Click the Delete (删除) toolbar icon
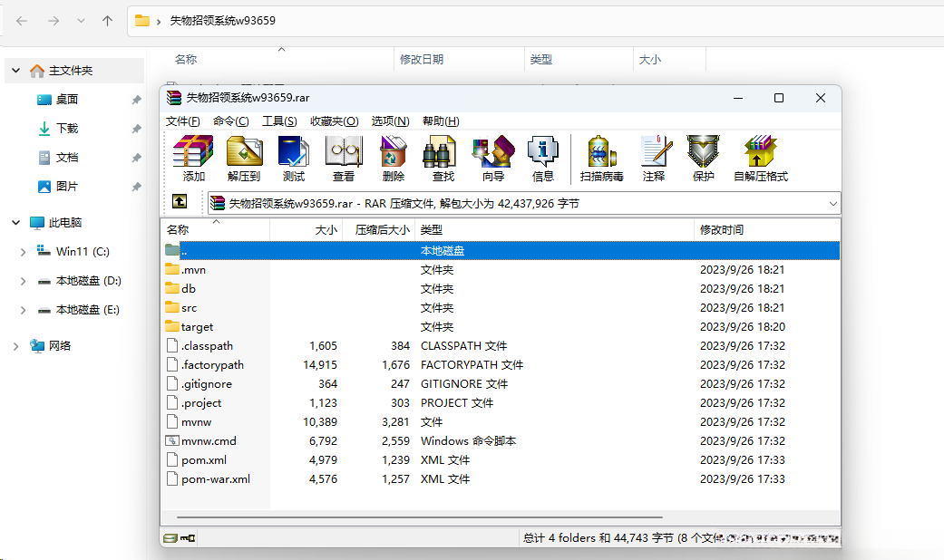 (394, 159)
